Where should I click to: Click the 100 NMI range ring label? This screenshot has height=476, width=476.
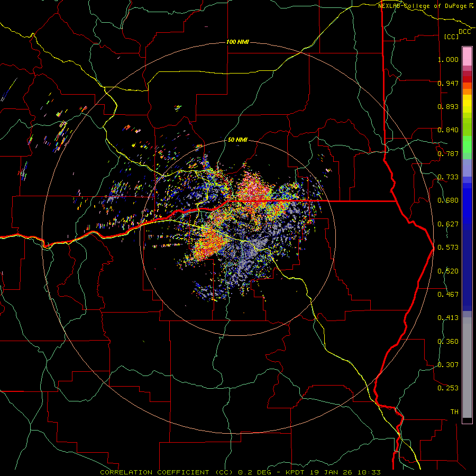pos(237,42)
